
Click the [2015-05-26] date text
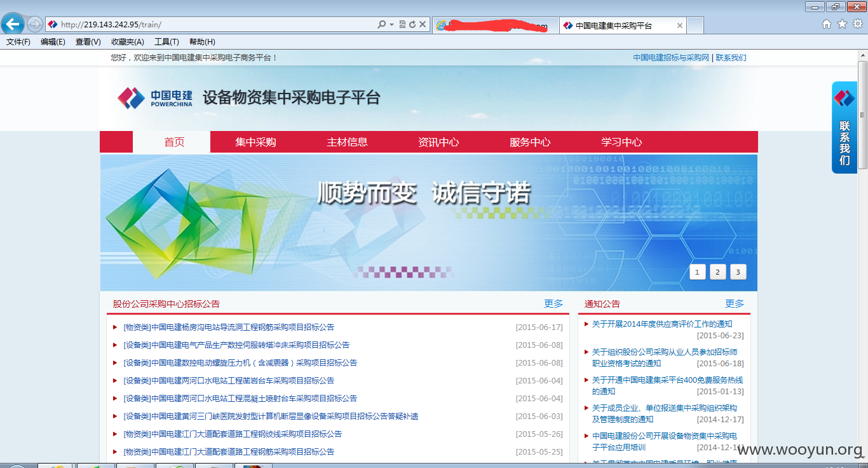[539, 434]
